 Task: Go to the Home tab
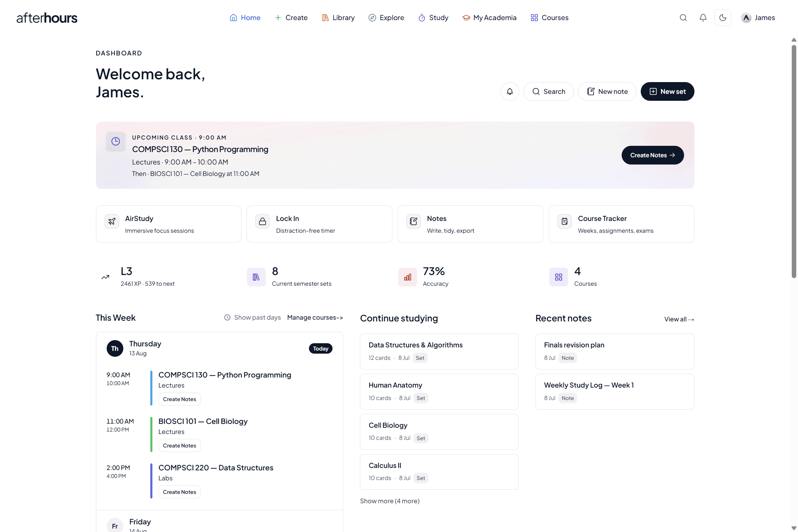click(245, 18)
